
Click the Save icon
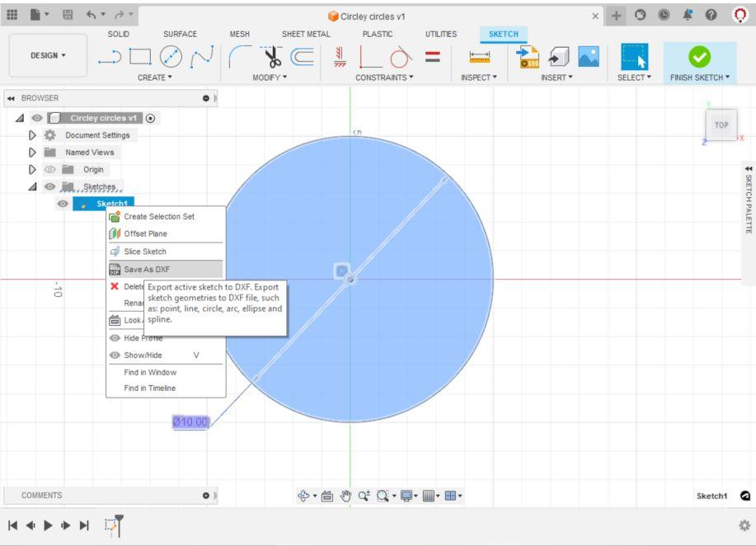click(x=68, y=15)
